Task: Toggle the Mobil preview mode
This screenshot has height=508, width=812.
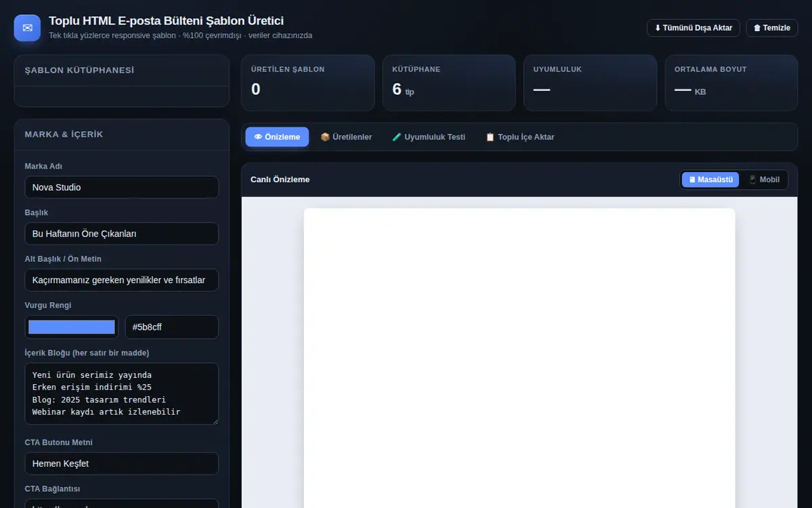Action: 764,179
